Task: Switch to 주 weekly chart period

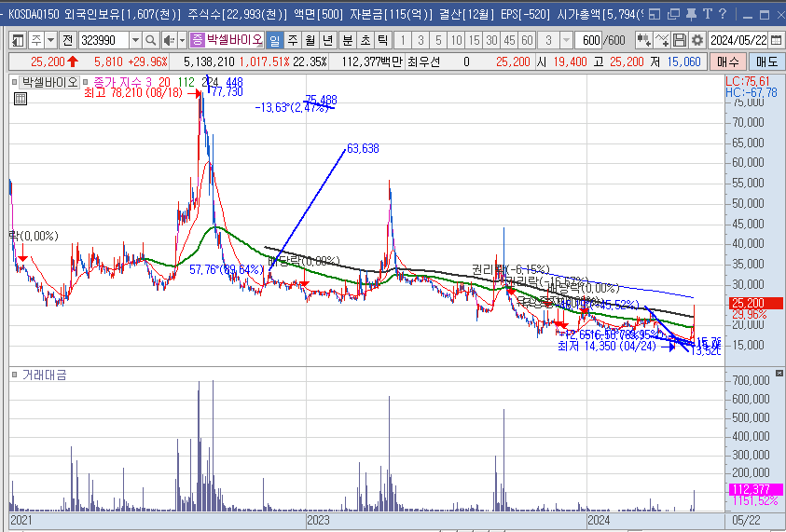Action: point(293,39)
